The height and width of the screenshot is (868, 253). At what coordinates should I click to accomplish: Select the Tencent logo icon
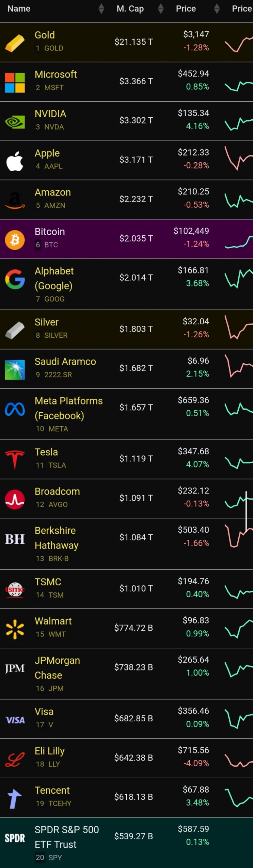tap(15, 798)
